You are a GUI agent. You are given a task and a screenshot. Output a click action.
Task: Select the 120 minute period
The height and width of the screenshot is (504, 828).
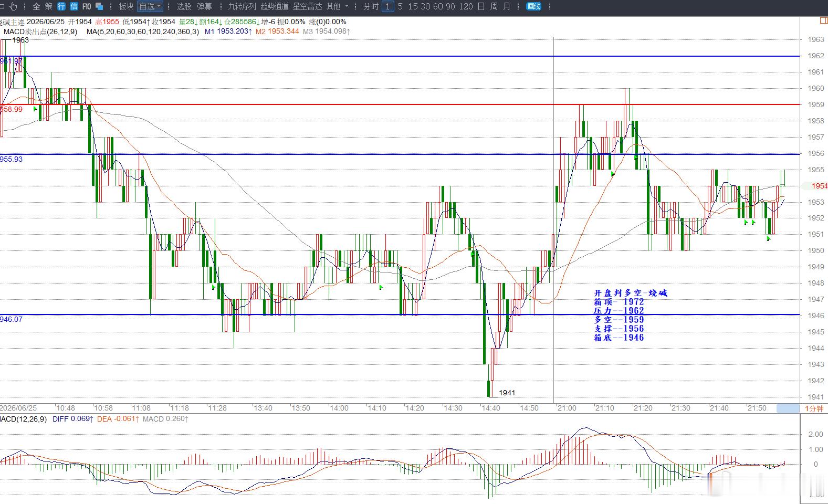[466, 6]
